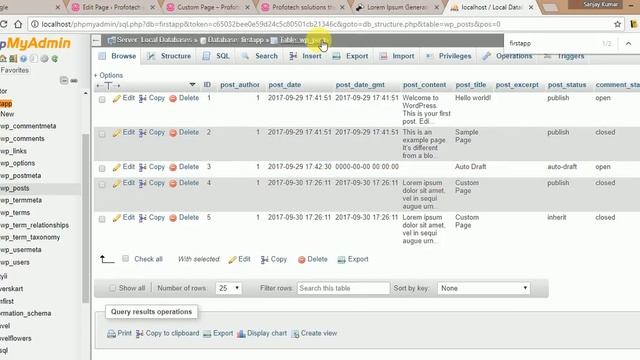640x360 pixels.
Task: Enable the Check all checkbox
Action: (126, 258)
